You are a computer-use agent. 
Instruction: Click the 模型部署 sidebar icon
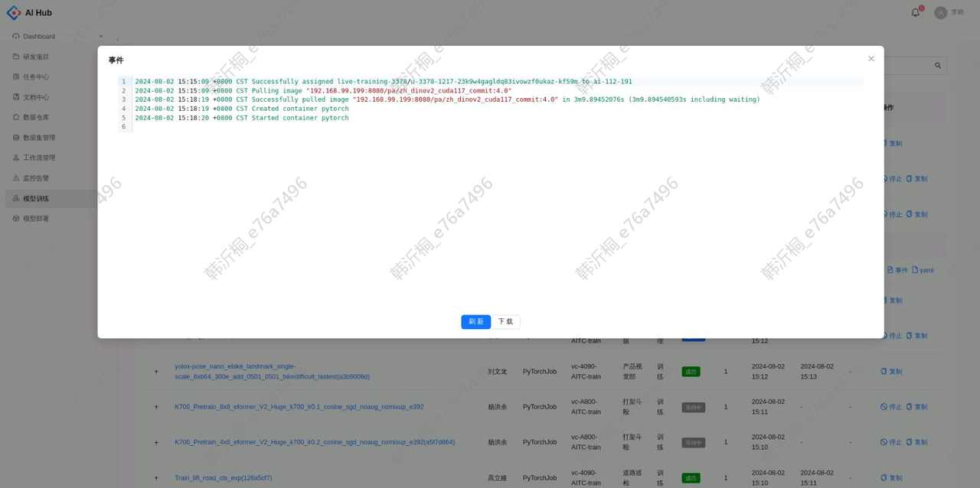point(16,218)
